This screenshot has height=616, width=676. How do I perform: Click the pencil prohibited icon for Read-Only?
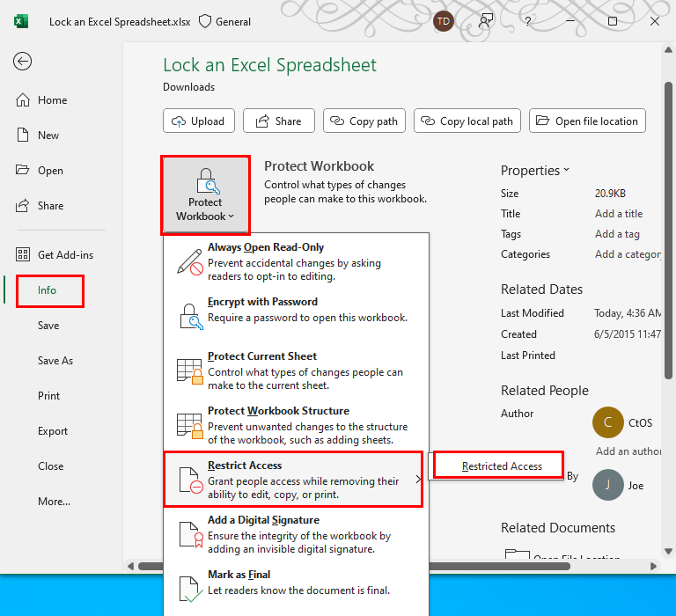(x=190, y=261)
